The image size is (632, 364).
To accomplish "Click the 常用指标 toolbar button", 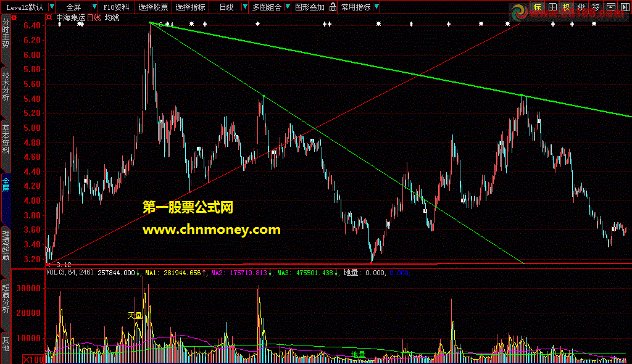I will tap(356, 7).
